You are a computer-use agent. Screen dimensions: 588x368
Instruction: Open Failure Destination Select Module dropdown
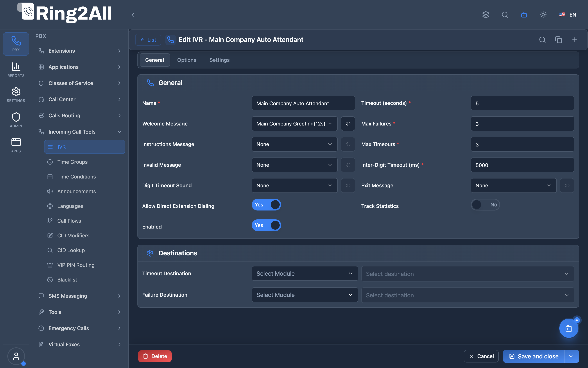tap(305, 295)
